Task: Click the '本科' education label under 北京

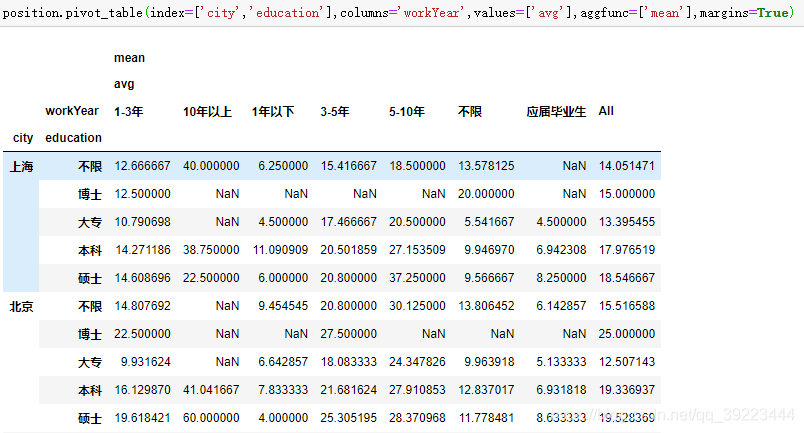Action: (x=90, y=390)
